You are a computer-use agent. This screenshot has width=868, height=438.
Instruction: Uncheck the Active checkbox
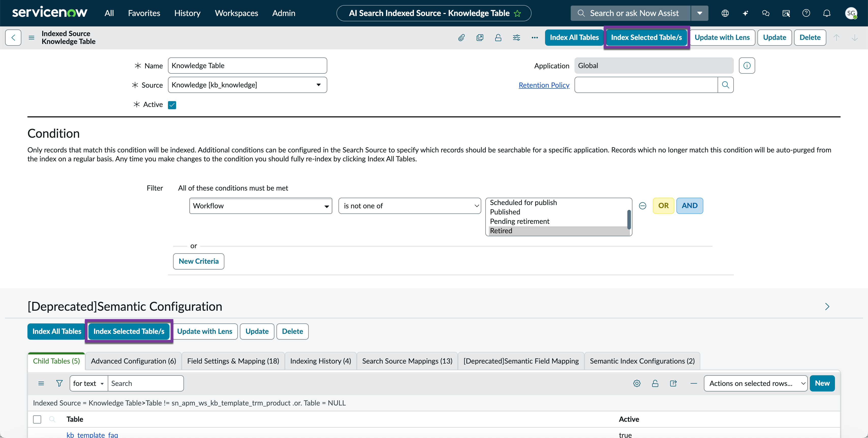172,105
